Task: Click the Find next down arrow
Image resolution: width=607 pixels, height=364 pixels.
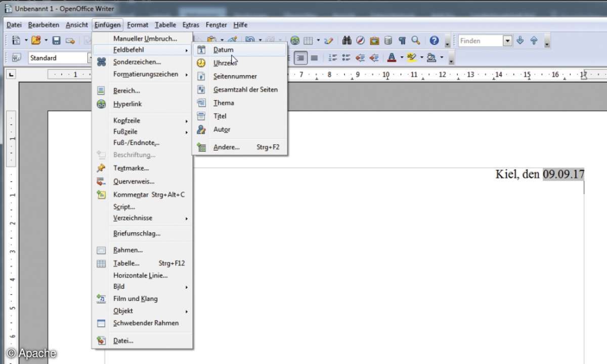Action: (x=520, y=40)
